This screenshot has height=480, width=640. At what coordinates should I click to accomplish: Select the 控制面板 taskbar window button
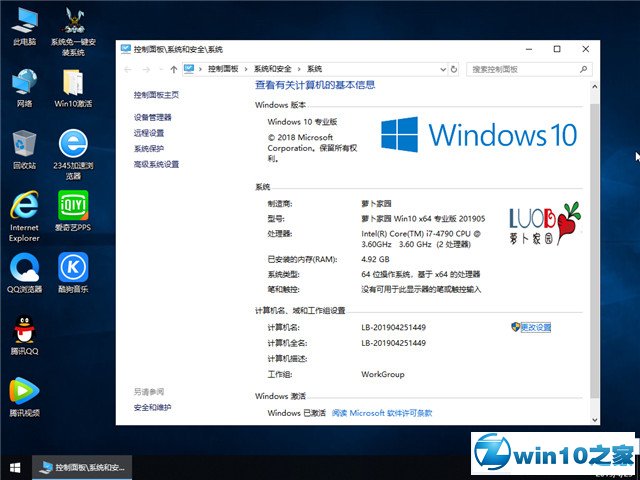[x=82, y=468]
